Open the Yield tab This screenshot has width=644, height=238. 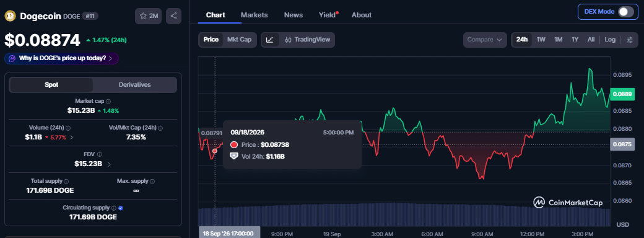point(328,15)
